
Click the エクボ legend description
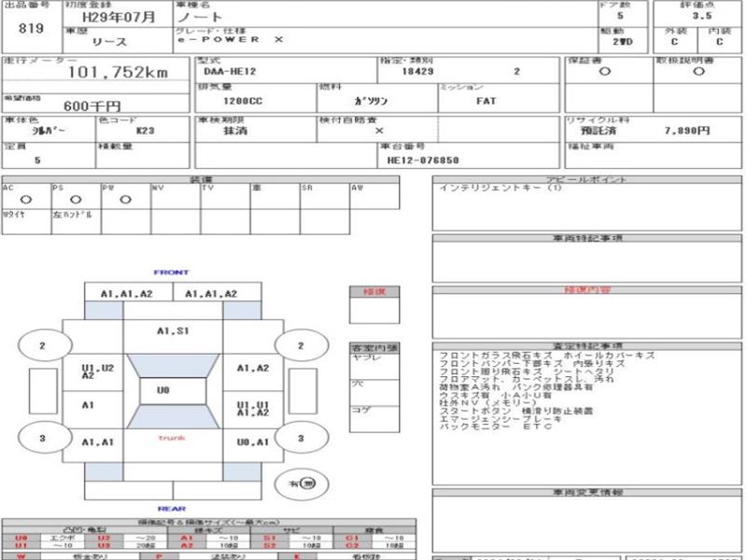62,538
